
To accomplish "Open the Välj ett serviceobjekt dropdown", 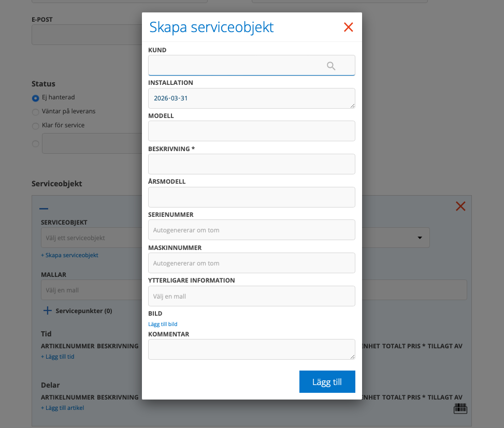I will [91, 238].
